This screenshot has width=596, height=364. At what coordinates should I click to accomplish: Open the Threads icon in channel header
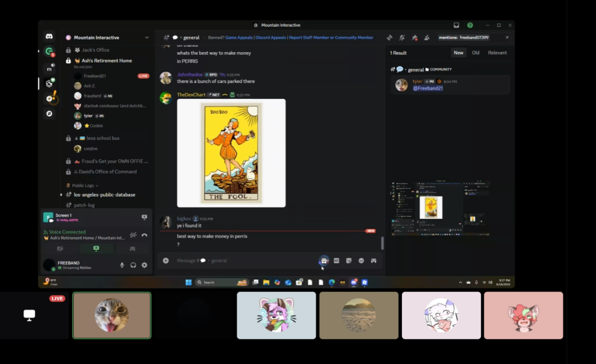(x=390, y=37)
